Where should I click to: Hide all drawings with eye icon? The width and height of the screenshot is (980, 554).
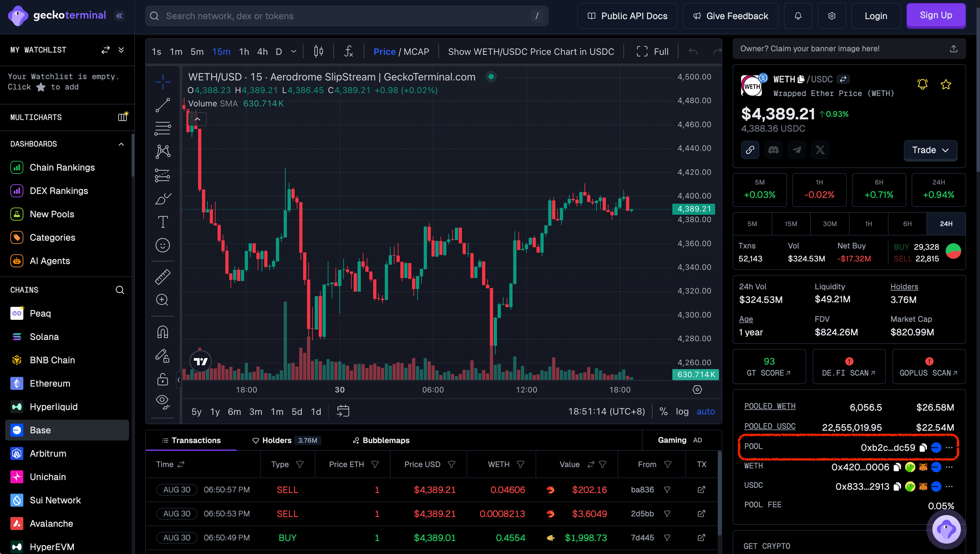[162, 401]
